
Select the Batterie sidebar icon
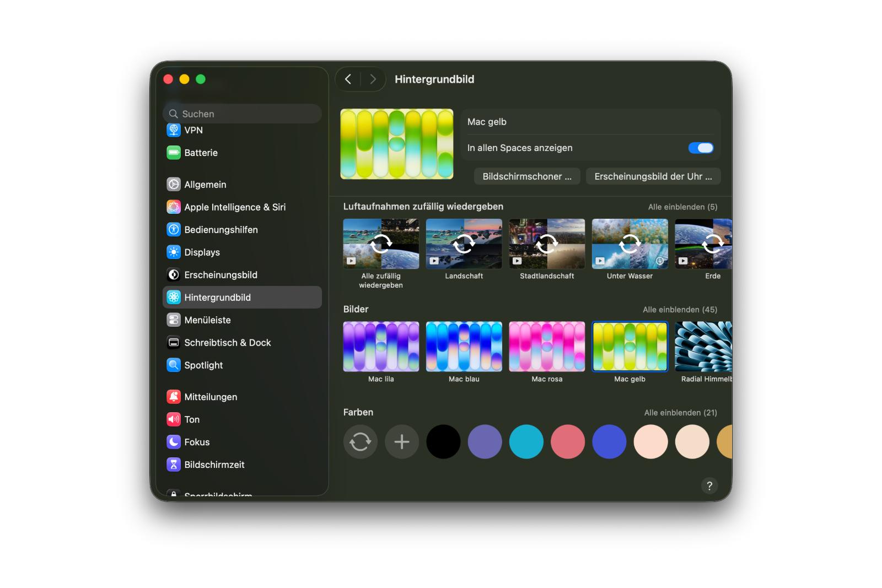tap(173, 153)
